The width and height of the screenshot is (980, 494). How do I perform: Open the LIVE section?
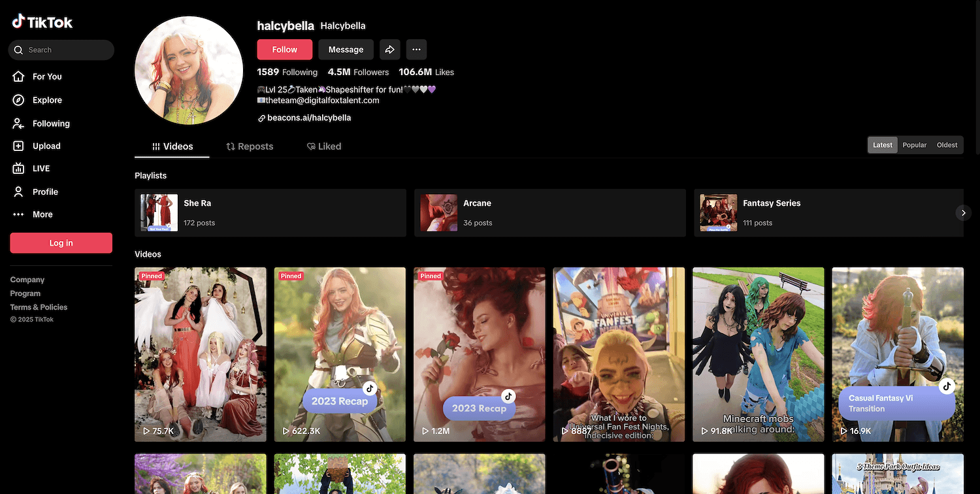tap(41, 169)
